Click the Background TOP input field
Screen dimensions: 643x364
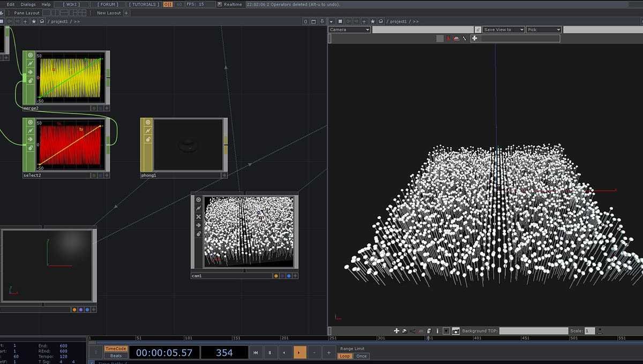point(533,331)
